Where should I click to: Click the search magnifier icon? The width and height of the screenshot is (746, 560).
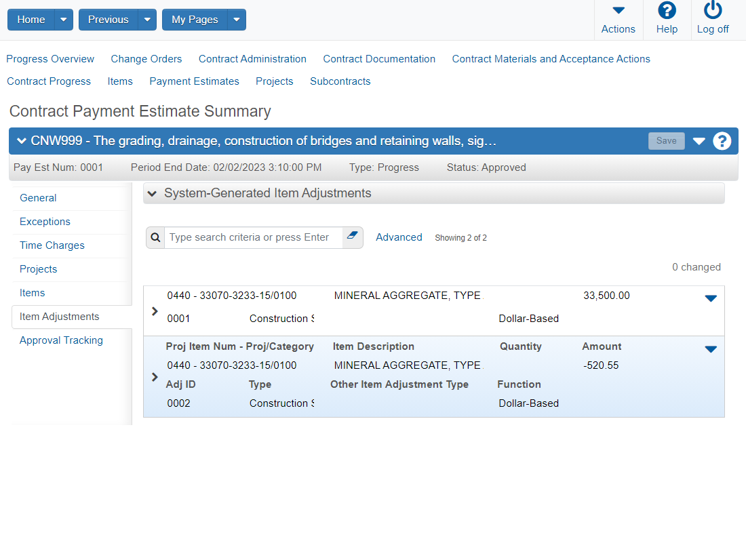tap(155, 237)
